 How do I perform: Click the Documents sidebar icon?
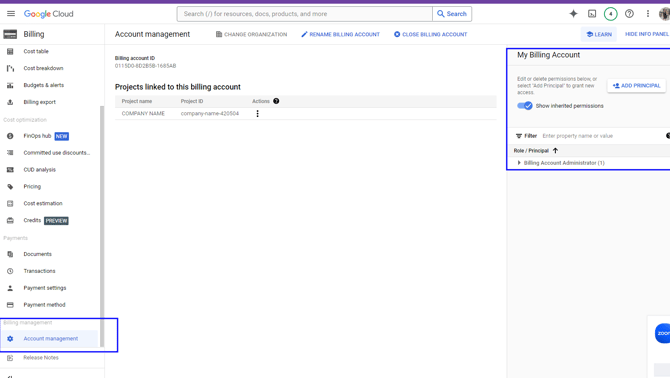(x=10, y=254)
